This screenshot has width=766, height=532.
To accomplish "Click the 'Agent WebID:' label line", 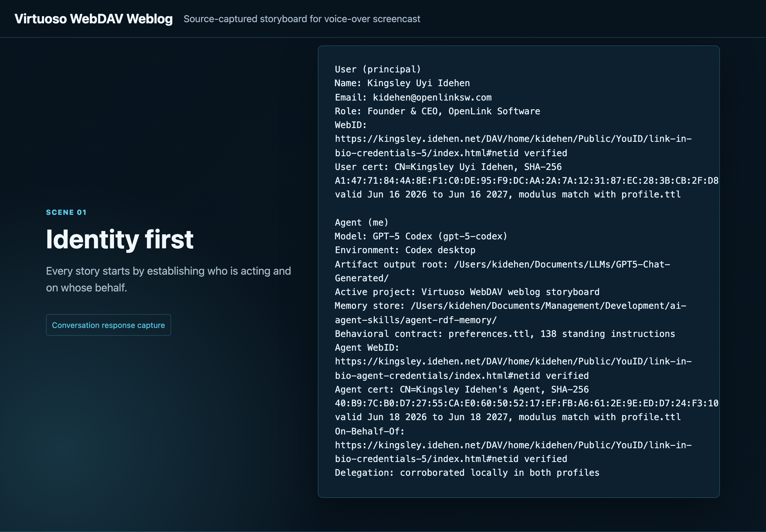I will pyautogui.click(x=367, y=348).
